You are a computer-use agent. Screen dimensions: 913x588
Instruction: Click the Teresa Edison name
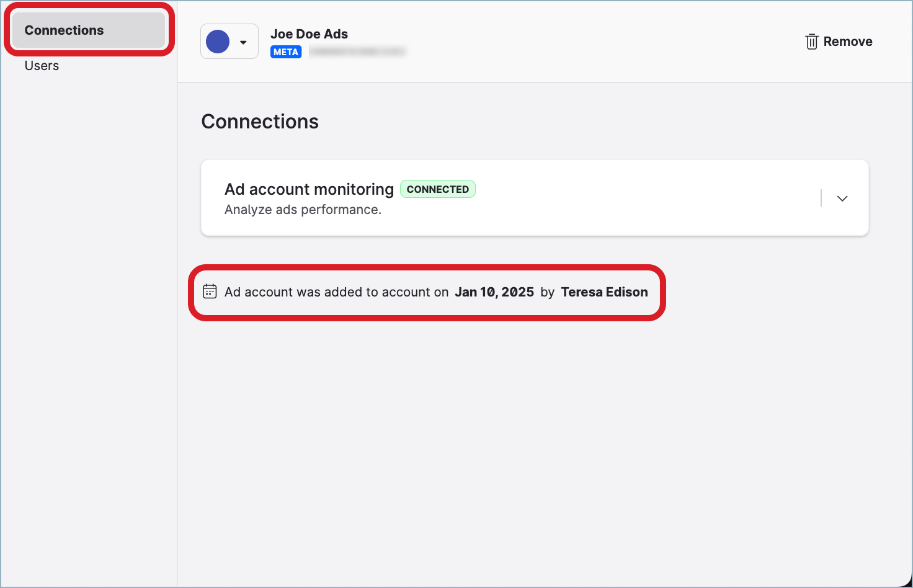click(x=604, y=292)
